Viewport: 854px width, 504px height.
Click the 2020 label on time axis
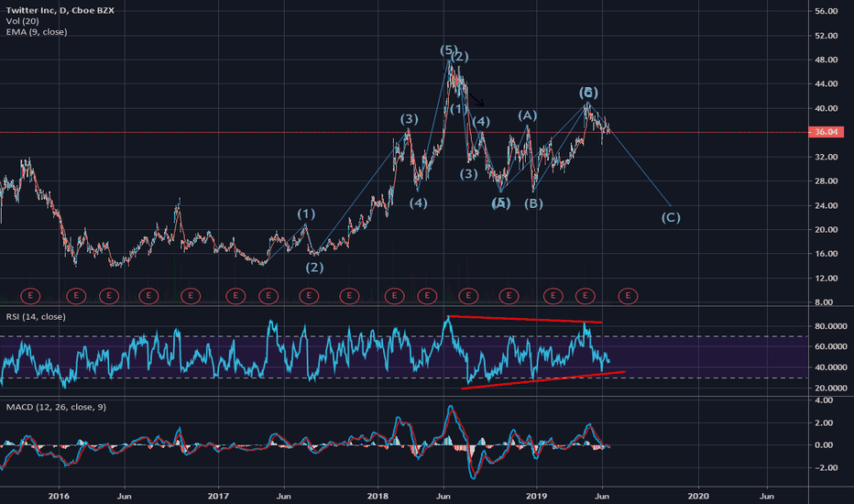pos(698,496)
